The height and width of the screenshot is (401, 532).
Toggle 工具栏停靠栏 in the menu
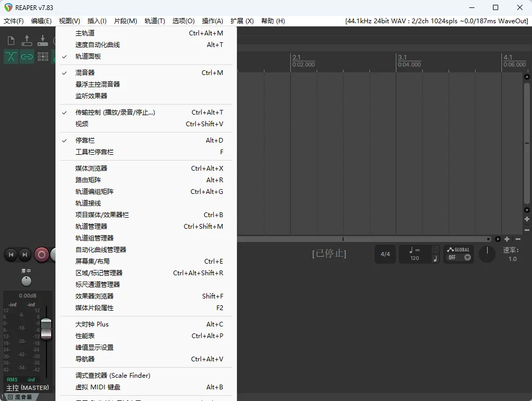pos(146,152)
